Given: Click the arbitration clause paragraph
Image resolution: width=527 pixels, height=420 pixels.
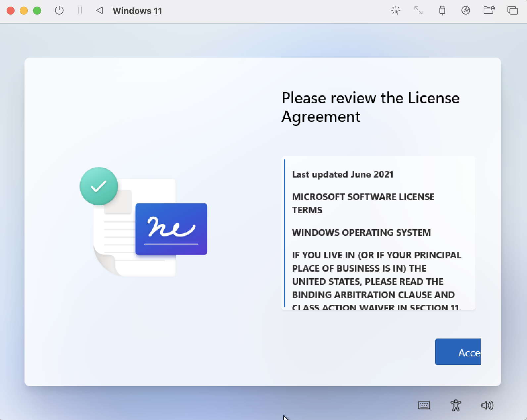Looking at the screenshot, I should (x=376, y=281).
